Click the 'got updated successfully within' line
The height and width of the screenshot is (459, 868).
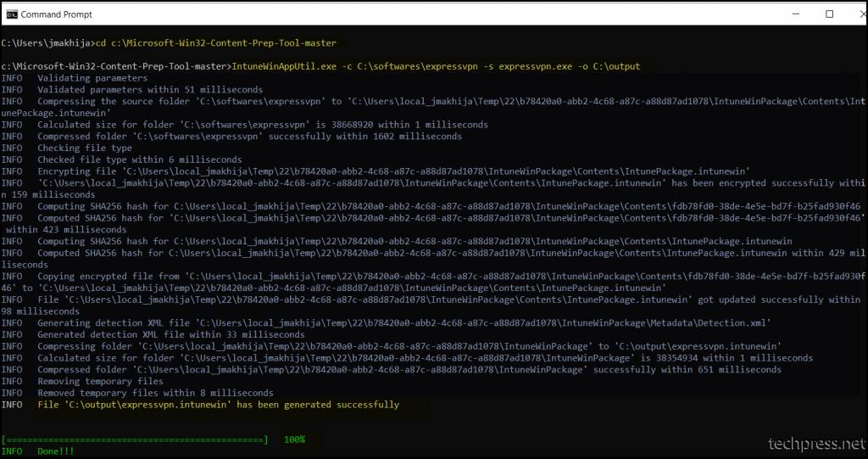[x=431, y=305]
